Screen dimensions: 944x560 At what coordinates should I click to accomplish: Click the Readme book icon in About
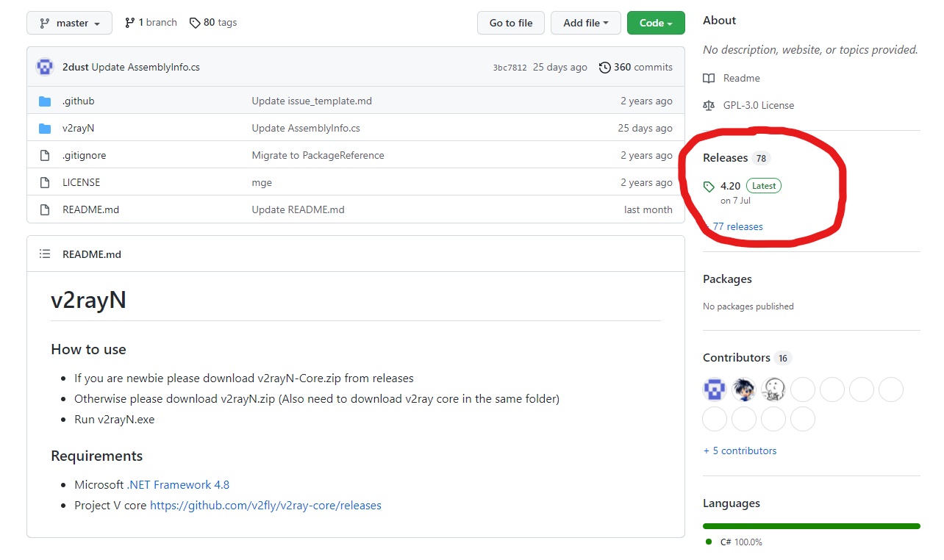click(x=709, y=78)
